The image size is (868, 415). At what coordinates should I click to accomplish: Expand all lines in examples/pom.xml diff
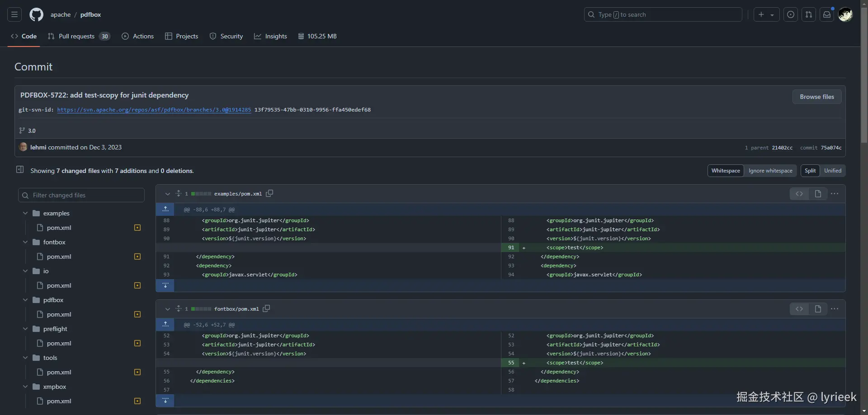coord(179,194)
